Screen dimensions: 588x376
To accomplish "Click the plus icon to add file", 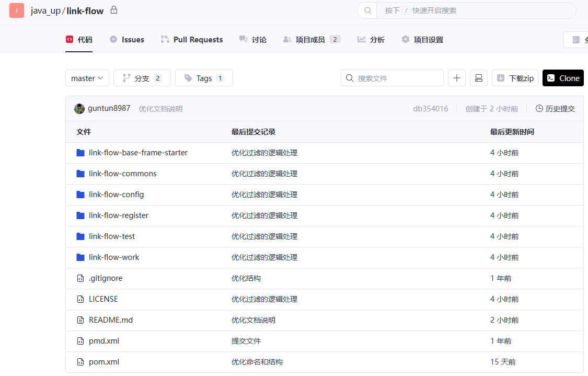I will [456, 78].
